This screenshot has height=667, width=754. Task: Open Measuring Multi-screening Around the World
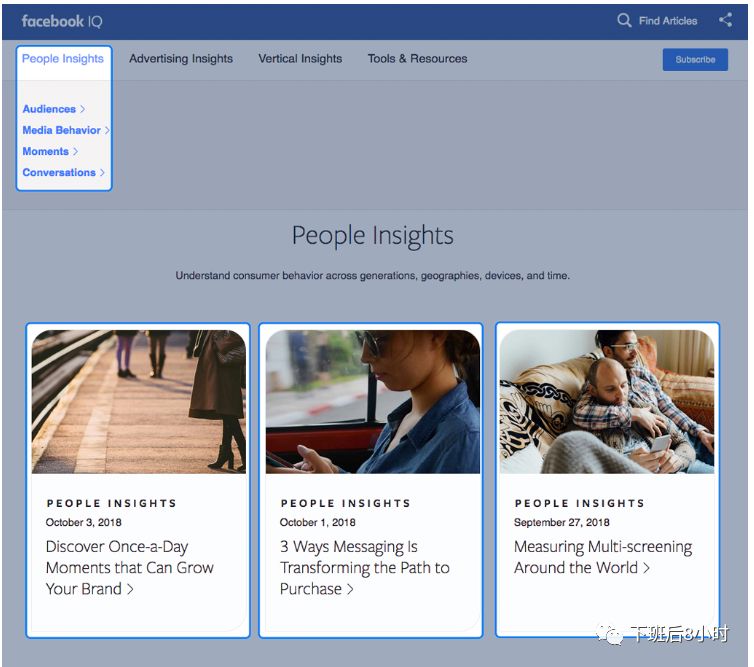click(603, 557)
